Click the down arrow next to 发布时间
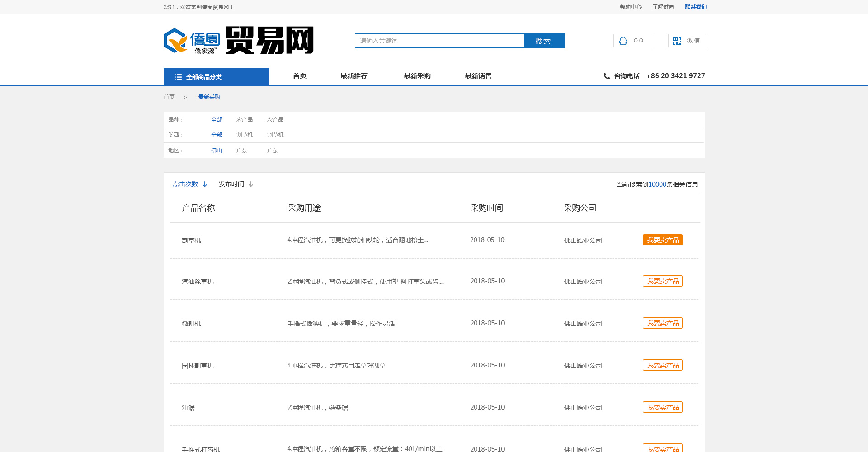Viewport: 868px width, 452px height. click(251, 184)
